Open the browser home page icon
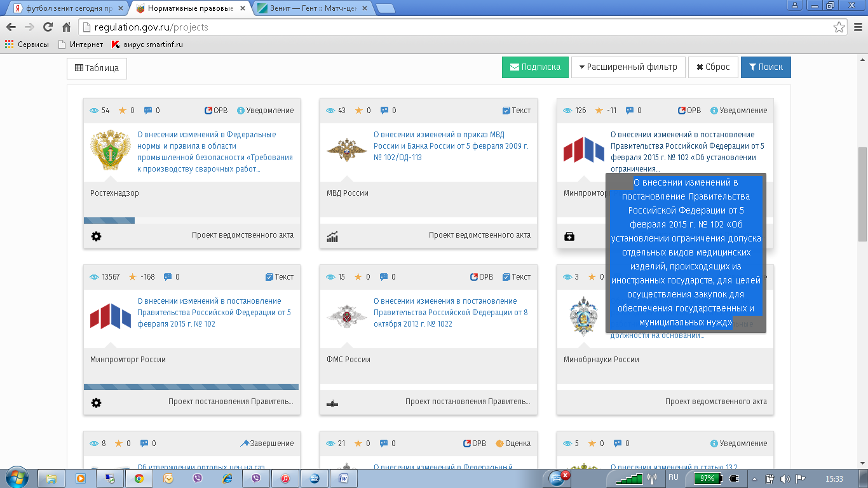 click(66, 27)
